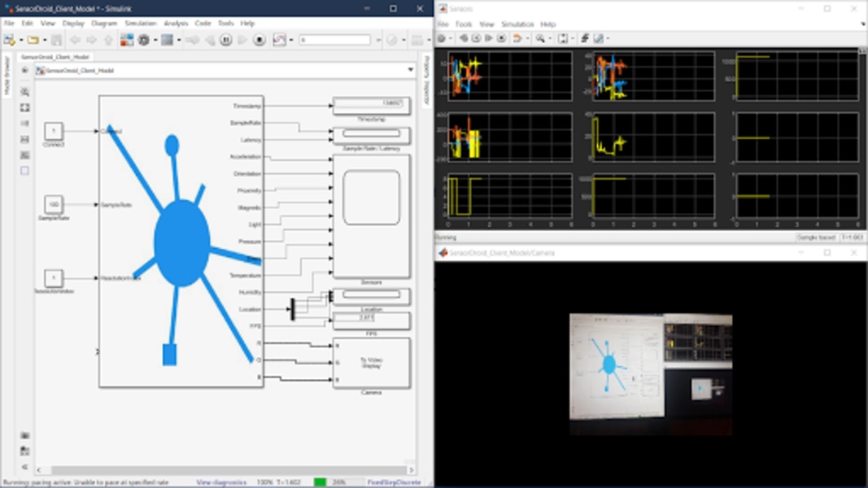Open Scope Configuration Properties gear icon
This screenshot has width=868, height=488.
(x=442, y=38)
